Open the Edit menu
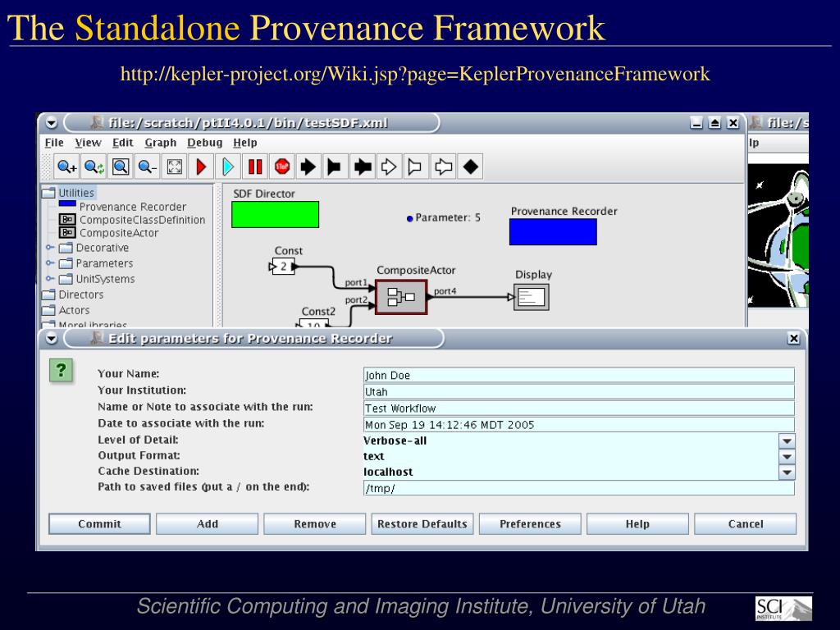The width and height of the screenshot is (840, 630). point(123,143)
